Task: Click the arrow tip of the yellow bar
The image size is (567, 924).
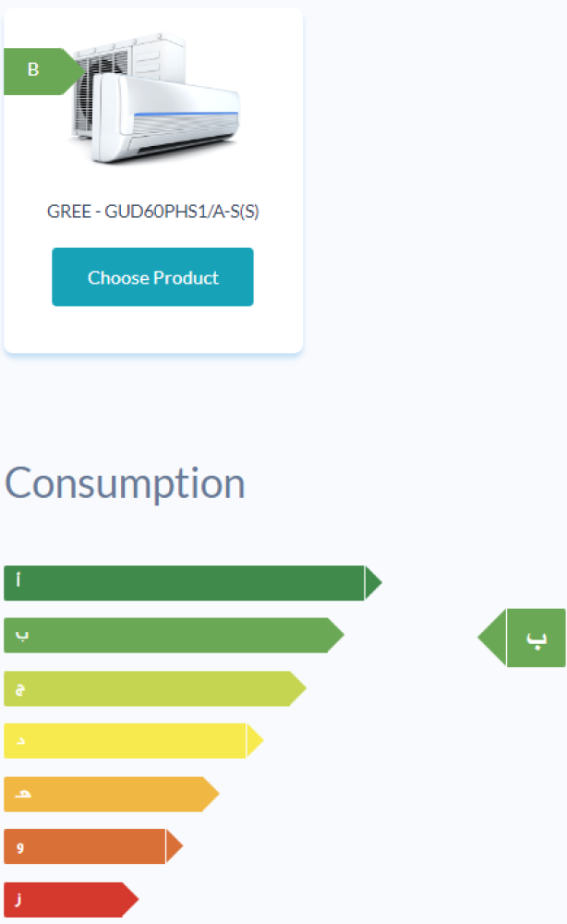Action: [254, 741]
